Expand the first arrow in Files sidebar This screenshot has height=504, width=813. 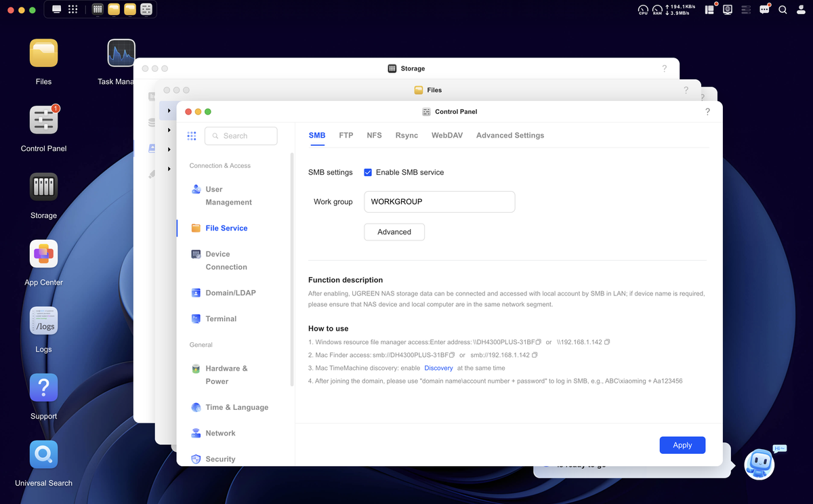(x=169, y=110)
